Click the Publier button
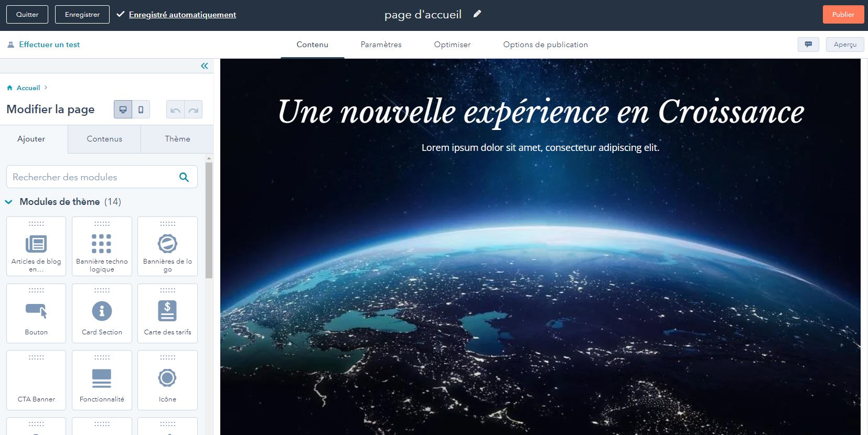The height and width of the screenshot is (435, 868). [843, 15]
